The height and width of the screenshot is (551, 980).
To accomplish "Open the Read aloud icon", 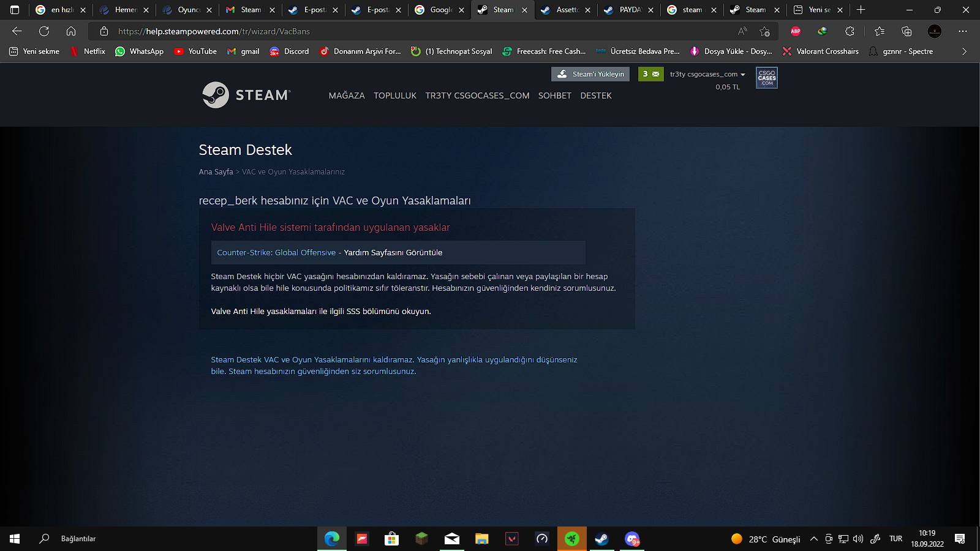I will click(742, 31).
